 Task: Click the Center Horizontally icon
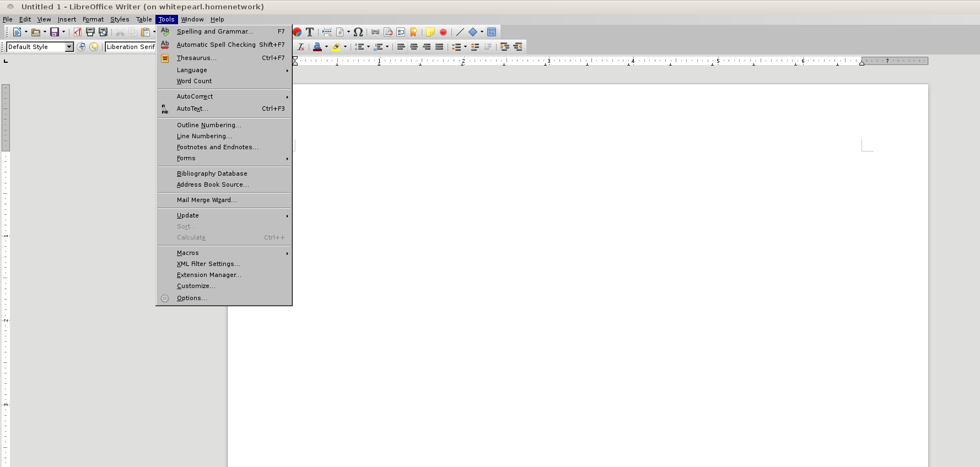[x=414, y=47]
